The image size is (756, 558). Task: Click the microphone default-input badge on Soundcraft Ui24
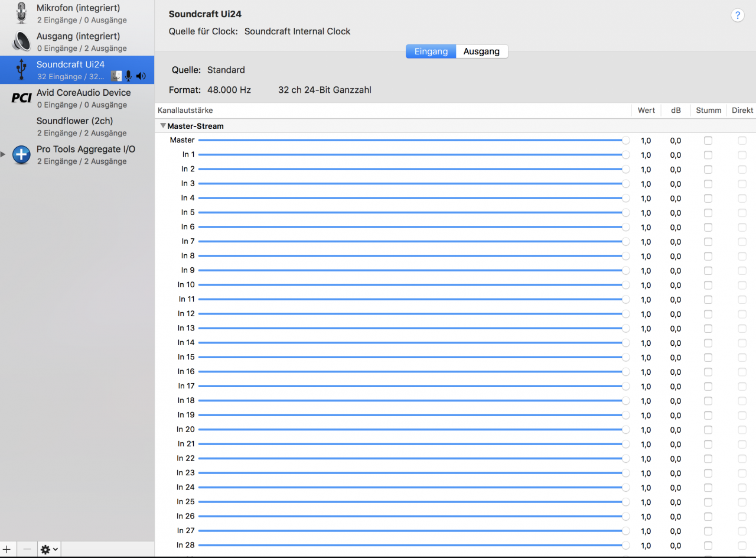(x=128, y=76)
